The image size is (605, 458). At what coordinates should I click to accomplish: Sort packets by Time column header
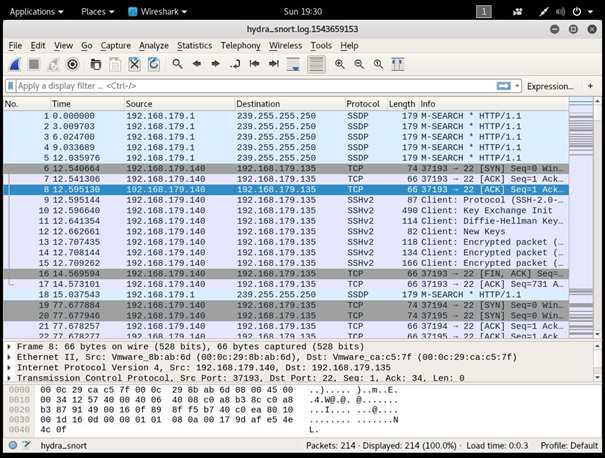(88, 104)
